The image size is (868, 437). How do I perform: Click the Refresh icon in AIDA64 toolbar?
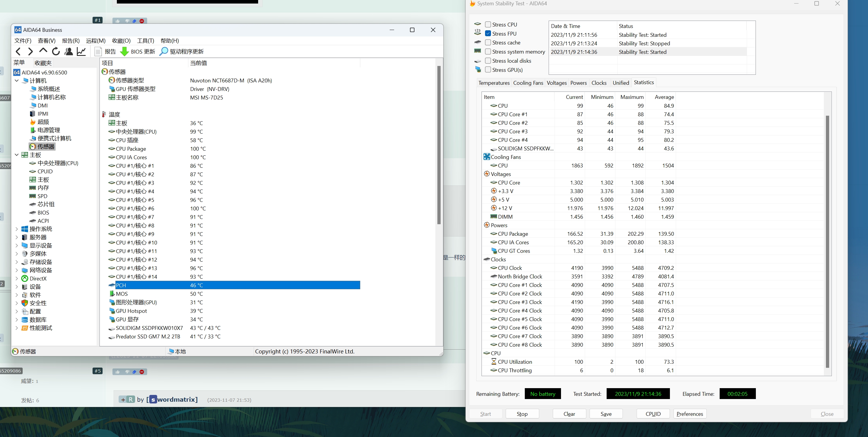click(x=56, y=51)
